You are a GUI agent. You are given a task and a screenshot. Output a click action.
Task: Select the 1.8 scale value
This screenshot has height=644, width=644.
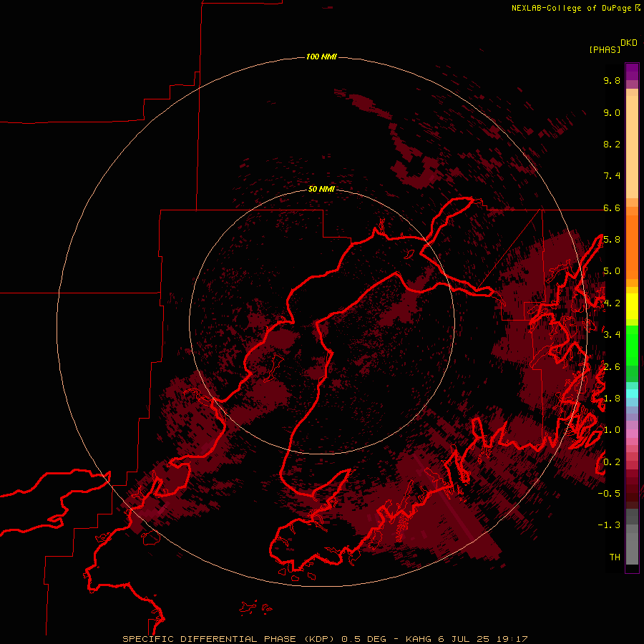click(x=612, y=399)
